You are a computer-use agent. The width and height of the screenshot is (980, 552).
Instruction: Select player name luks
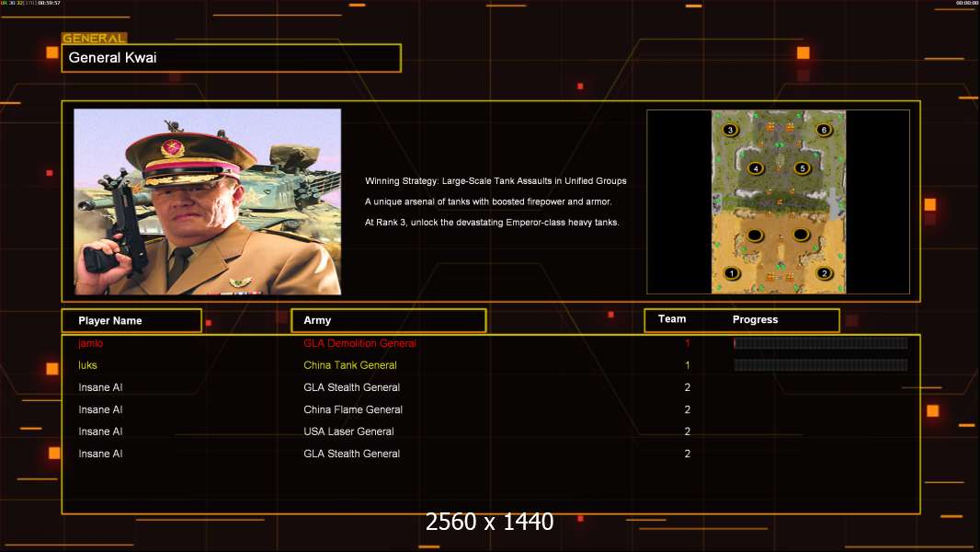pyautogui.click(x=87, y=365)
